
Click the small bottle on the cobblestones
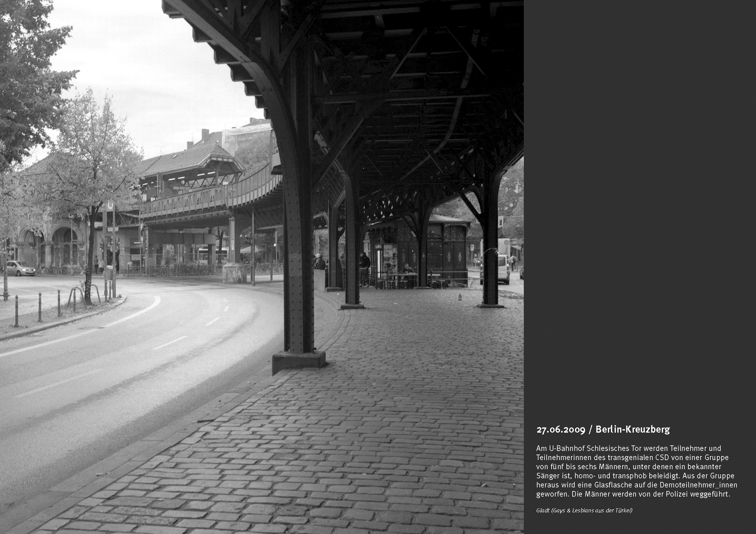(460, 297)
